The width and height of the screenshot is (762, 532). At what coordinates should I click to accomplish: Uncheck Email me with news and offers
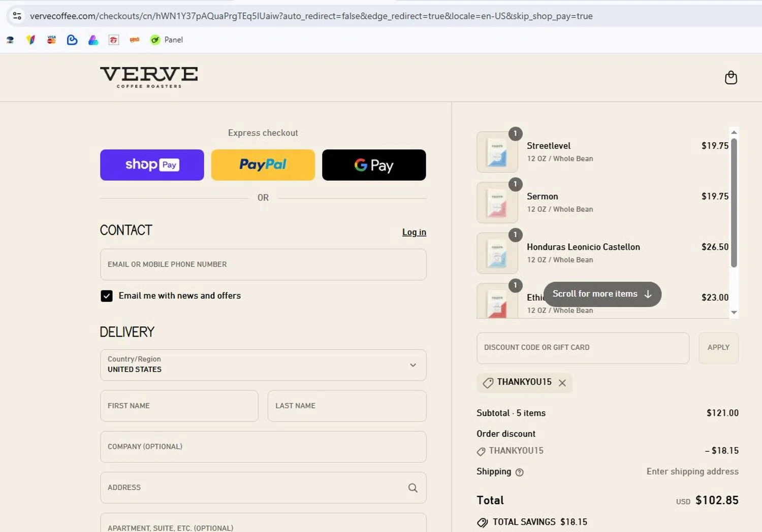coord(106,296)
